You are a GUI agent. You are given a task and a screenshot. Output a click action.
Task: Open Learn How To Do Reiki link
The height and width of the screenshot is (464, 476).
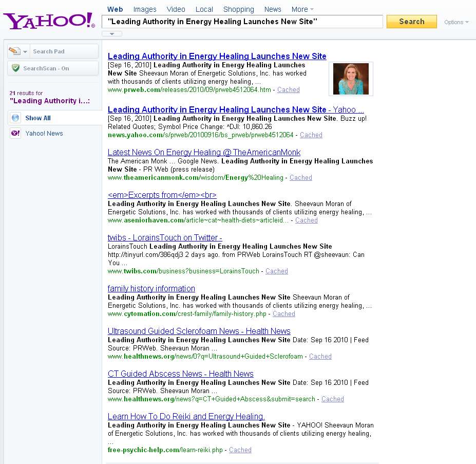(186, 416)
